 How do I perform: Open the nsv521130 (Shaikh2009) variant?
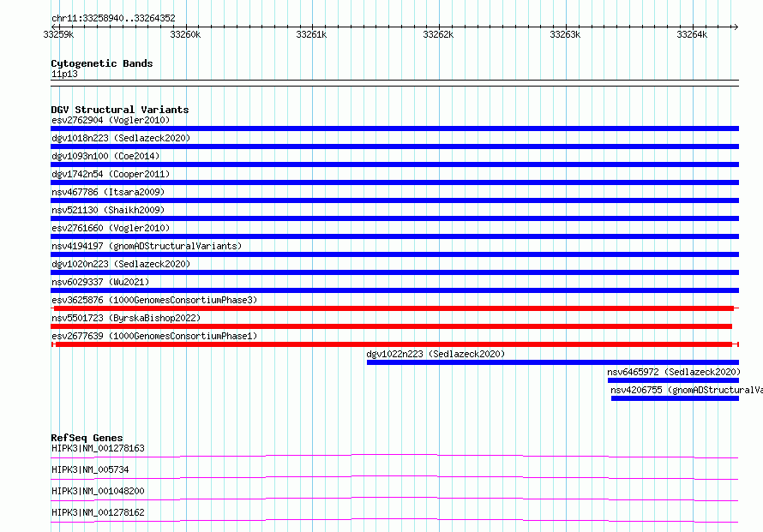coord(108,210)
